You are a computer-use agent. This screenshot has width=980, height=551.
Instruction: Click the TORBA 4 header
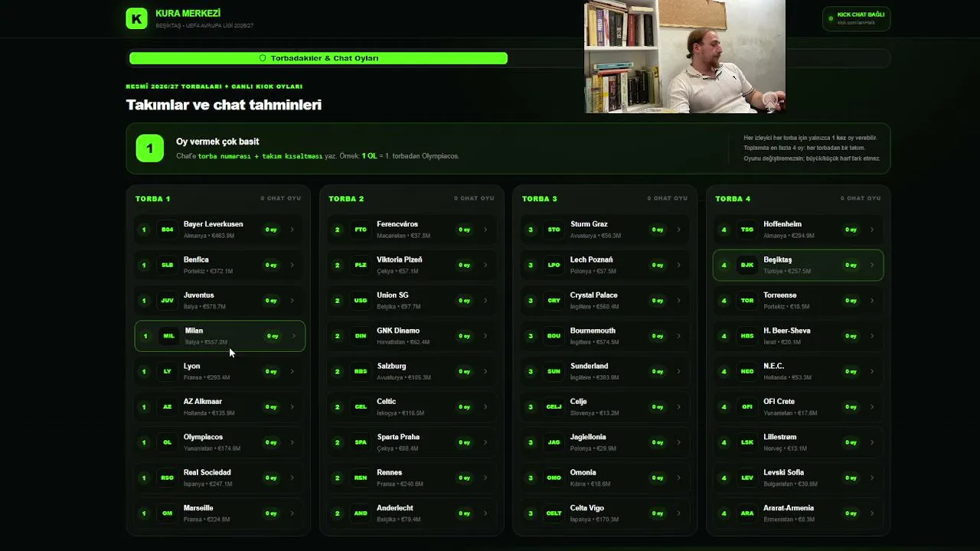click(x=733, y=198)
